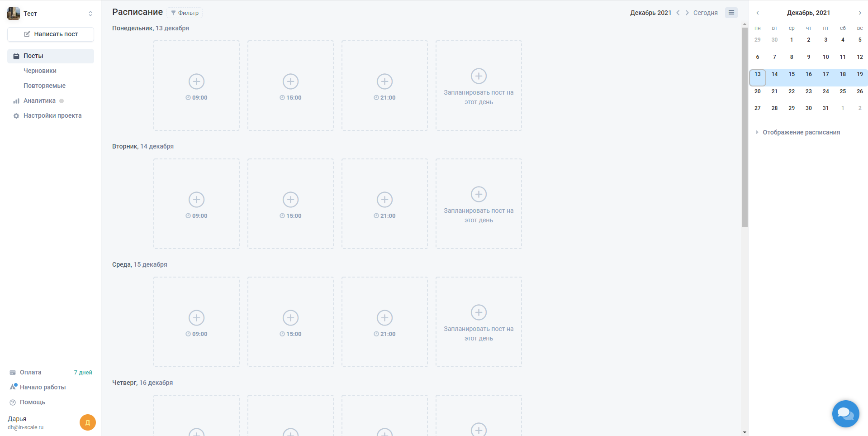Screen dimensions: 868x436
Task: Select December 10 in mini calendar
Action: pos(826,57)
